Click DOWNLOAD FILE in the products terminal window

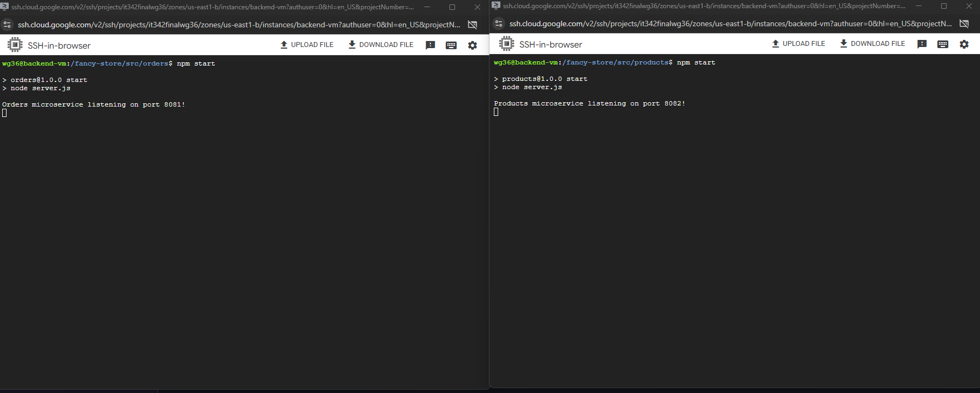[x=872, y=44]
